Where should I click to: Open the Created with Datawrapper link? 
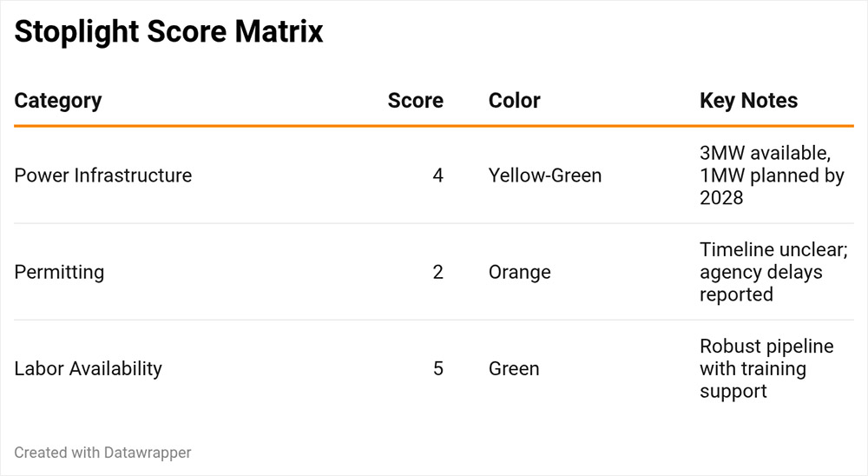(x=102, y=453)
